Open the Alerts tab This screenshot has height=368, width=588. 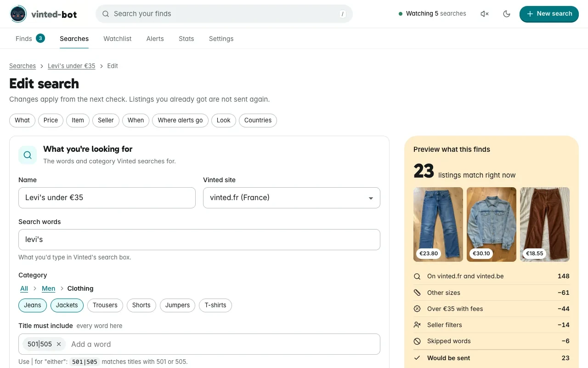pyautogui.click(x=155, y=39)
